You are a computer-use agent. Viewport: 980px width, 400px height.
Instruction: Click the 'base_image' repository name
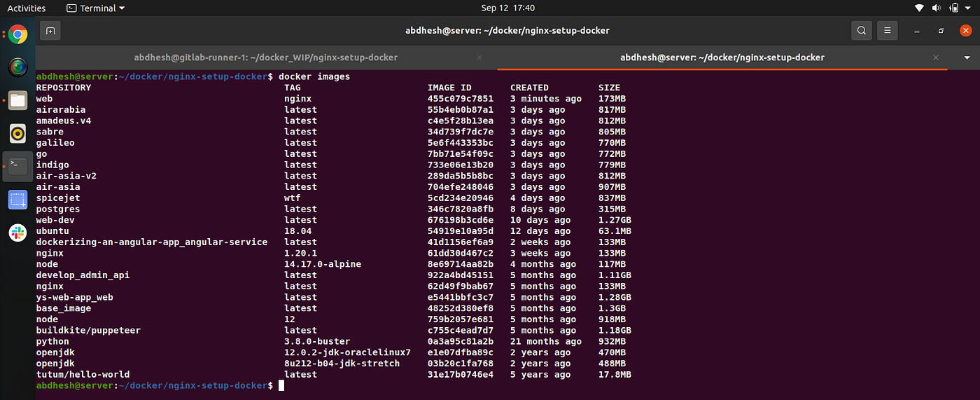pos(64,308)
